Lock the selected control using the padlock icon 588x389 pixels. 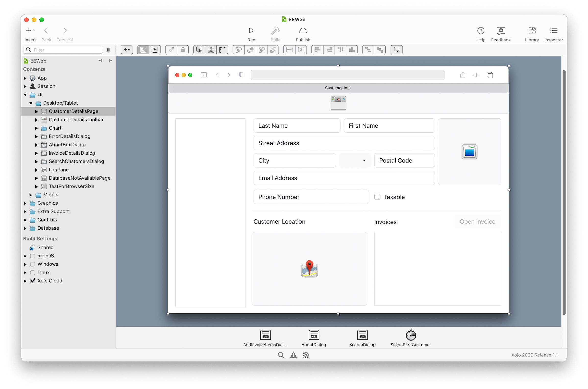tap(183, 50)
